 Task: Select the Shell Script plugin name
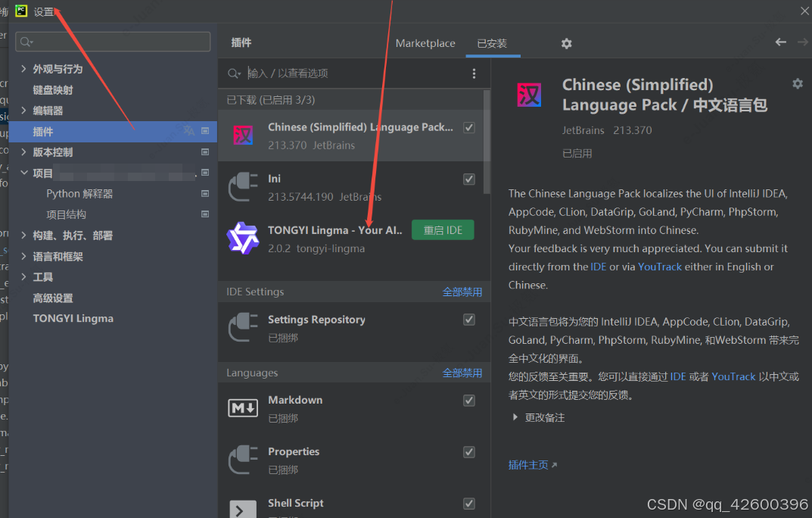[296, 503]
